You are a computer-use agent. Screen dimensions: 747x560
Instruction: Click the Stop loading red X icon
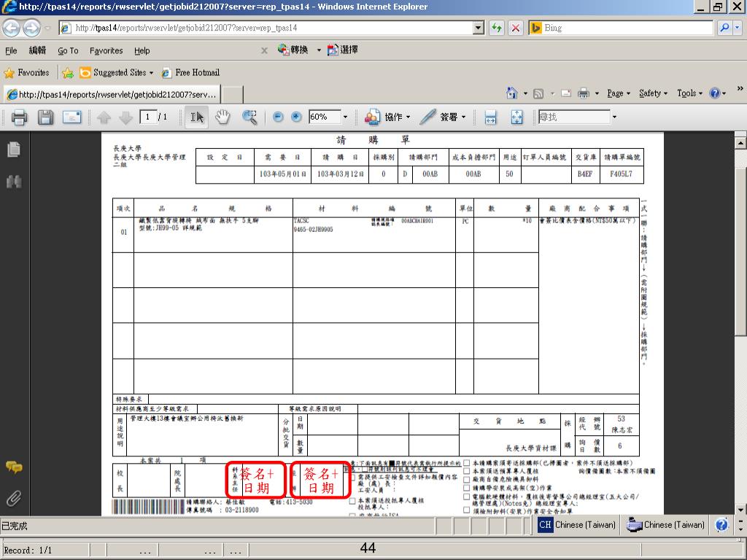point(515,28)
